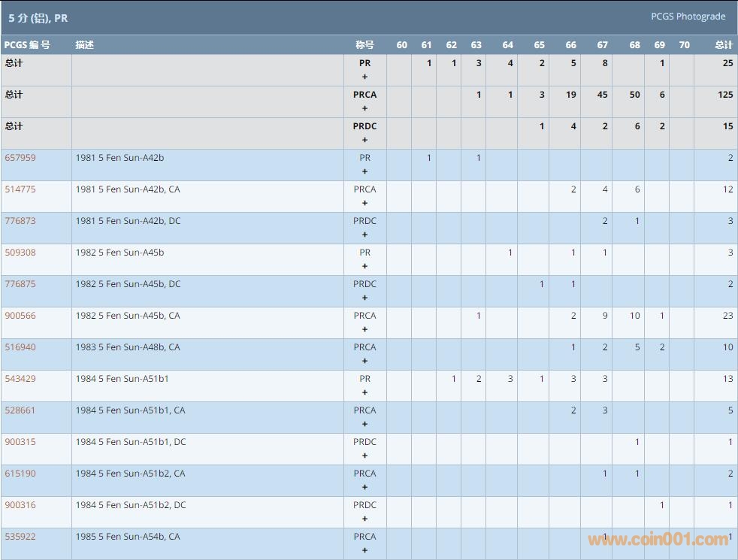This screenshot has height=560, width=738.
Task: Expand plus grades for the PRDC total row
Action: click(365, 140)
